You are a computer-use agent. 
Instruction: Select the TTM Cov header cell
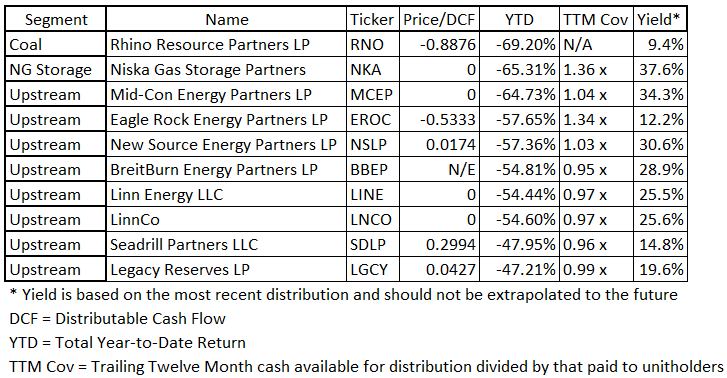[x=596, y=19]
